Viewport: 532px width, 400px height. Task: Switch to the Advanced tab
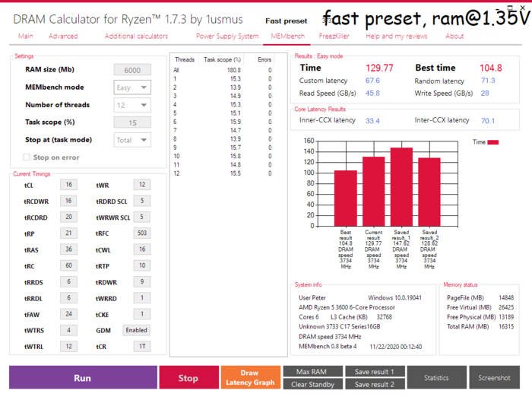(63, 36)
